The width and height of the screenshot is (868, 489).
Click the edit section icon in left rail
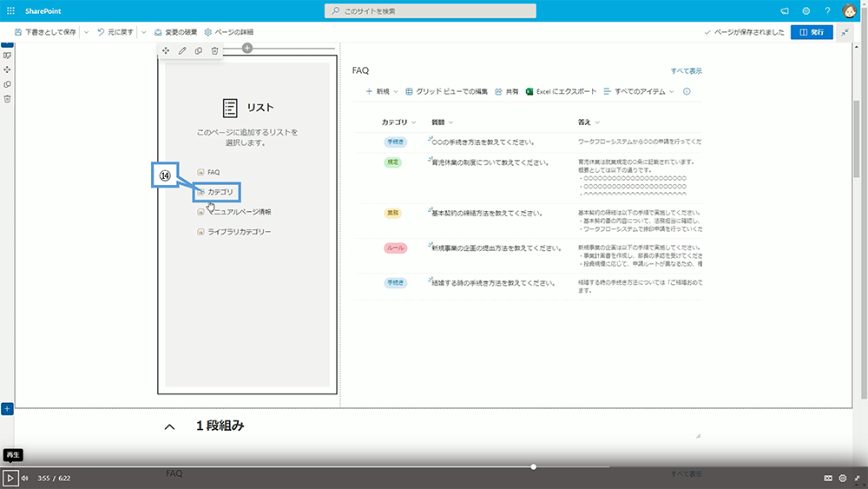pos(7,56)
